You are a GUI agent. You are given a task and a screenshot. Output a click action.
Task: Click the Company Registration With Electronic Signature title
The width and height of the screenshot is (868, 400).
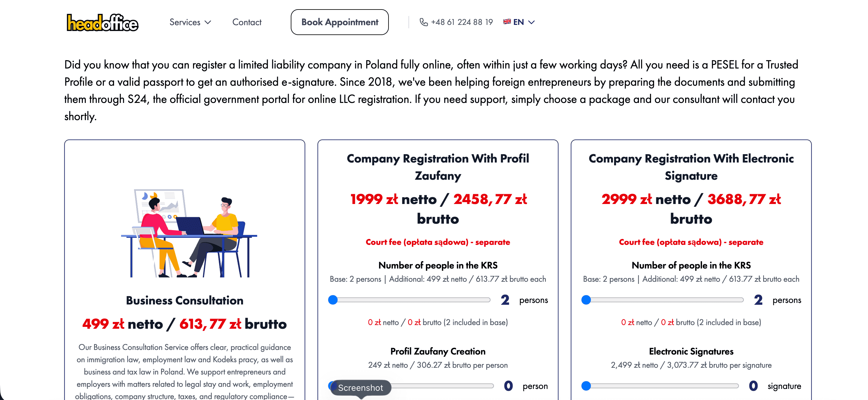(x=691, y=167)
